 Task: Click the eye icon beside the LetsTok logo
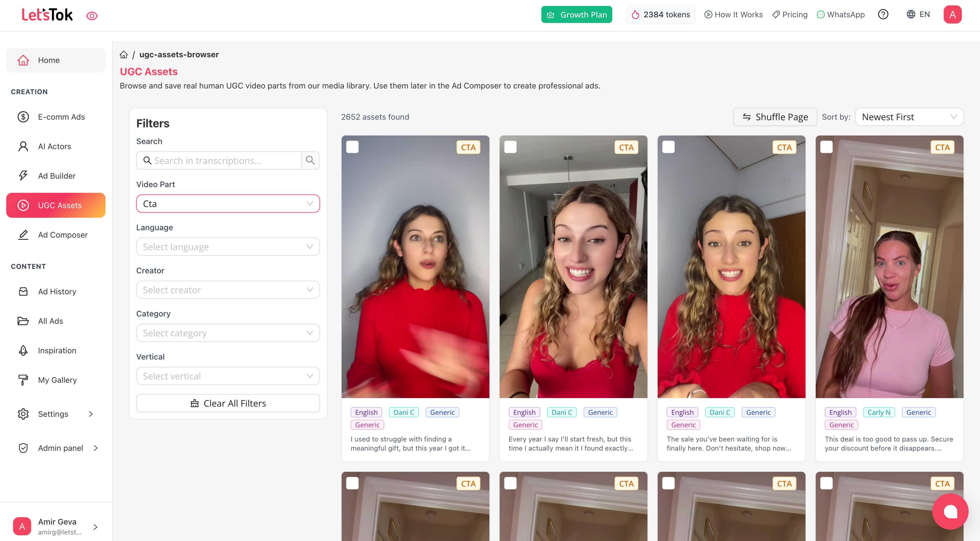[x=91, y=15]
